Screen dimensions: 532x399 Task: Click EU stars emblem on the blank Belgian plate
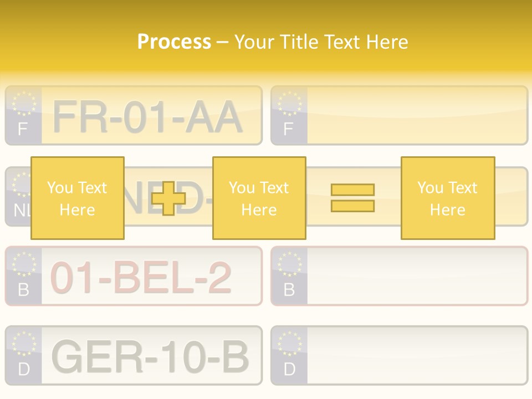click(x=289, y=264)
